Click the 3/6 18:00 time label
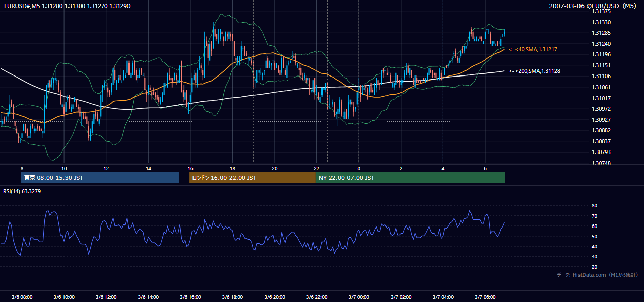Image resolution: width=644 pixels, height=302 pixels. (232, 297)
